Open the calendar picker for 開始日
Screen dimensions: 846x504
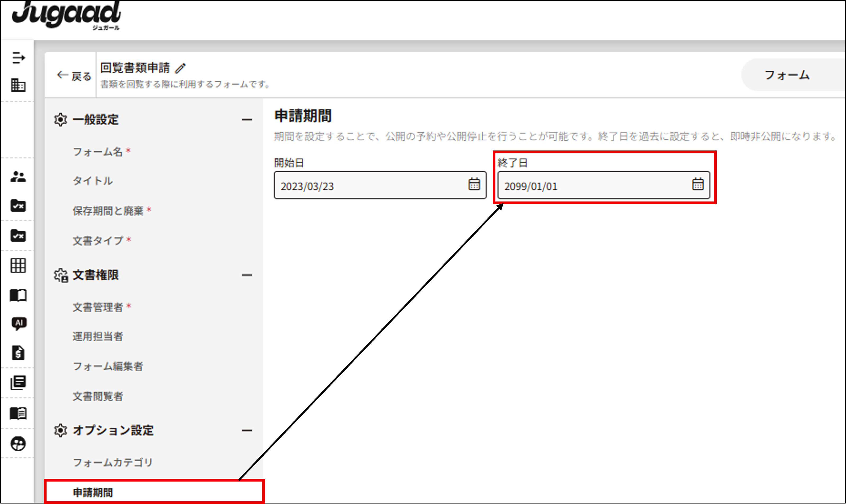pos(474,184)
